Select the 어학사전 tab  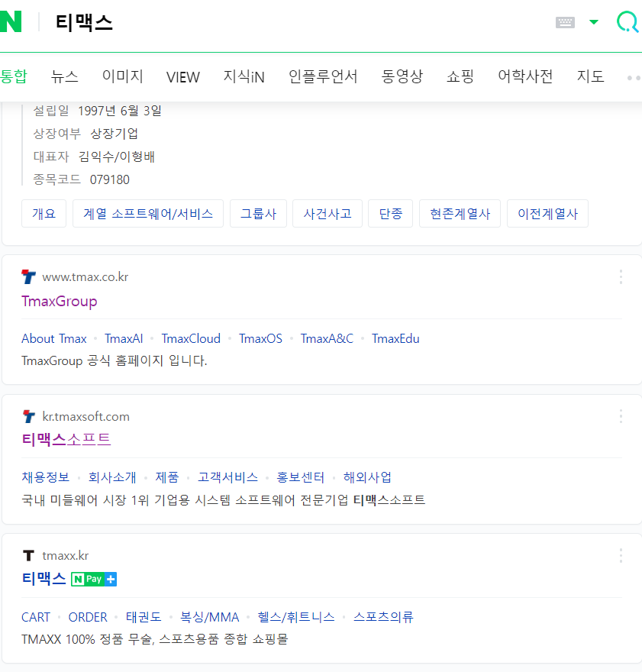click(525, 76)
